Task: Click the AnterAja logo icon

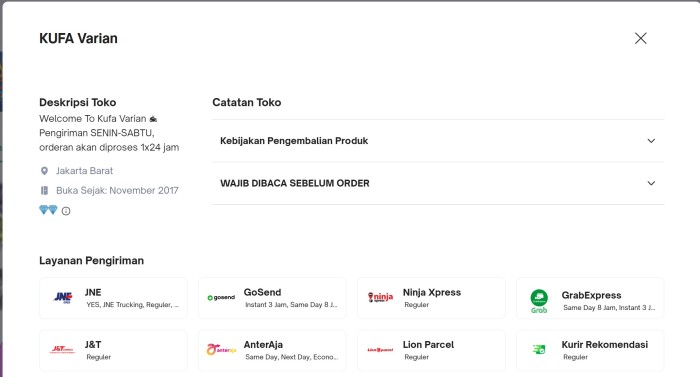Action: [x=221, y=349]
